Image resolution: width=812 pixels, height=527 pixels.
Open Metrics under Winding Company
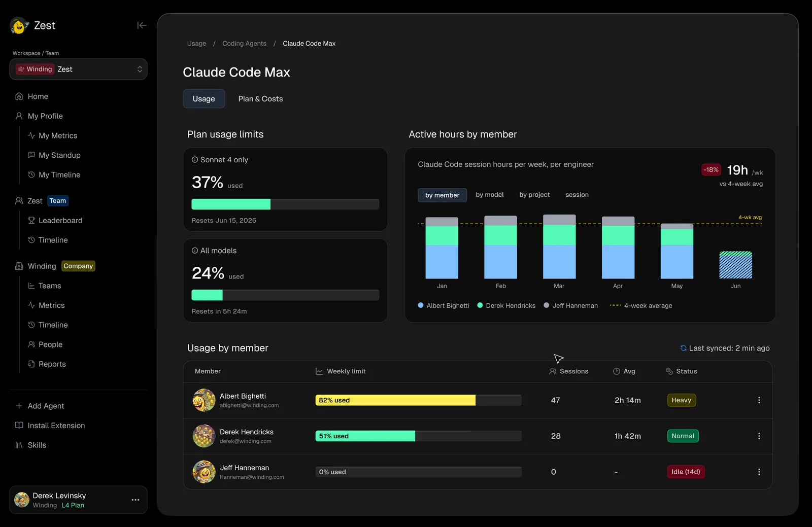tap(46, 305)
